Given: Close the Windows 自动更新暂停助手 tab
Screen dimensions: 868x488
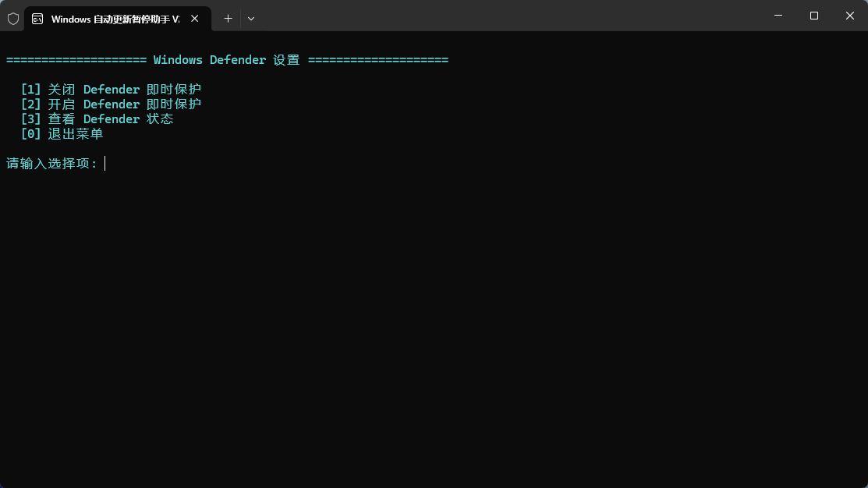Looking at the screenshot, I should tap(195, 19).
